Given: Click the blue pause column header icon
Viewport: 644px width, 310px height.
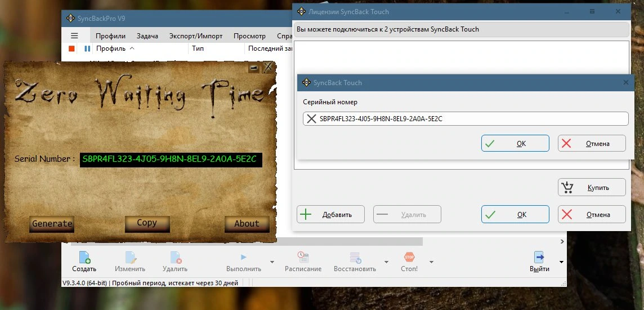Looking at the screenshot, I should tap(87, 48).
